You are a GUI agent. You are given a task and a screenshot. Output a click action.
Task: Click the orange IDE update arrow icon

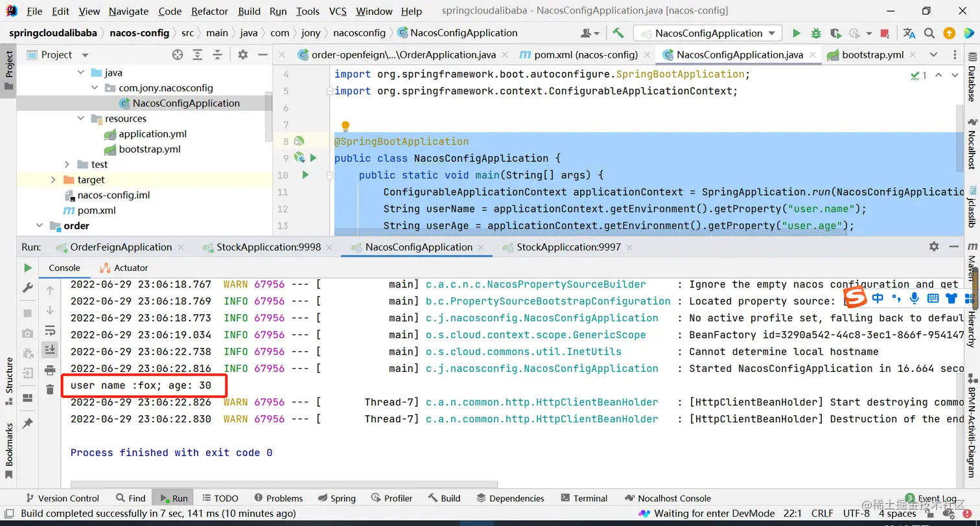[949, 33]
